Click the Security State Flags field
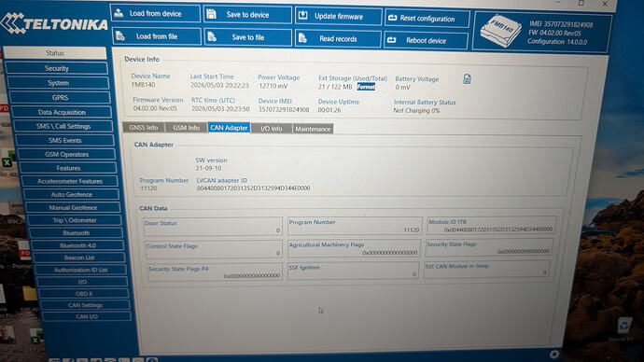This screenshot has width=644, height=362. point(488,246)
